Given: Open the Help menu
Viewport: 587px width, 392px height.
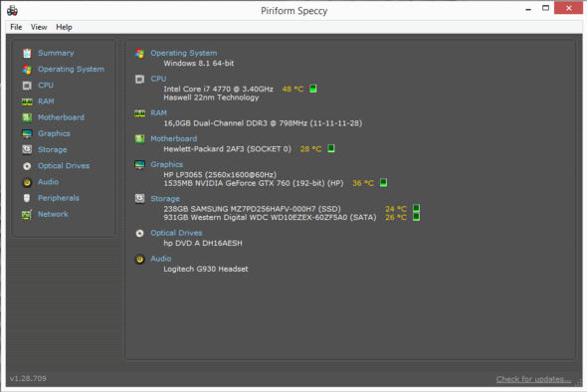Looking at the screenshot, I should tap(64, 27).
